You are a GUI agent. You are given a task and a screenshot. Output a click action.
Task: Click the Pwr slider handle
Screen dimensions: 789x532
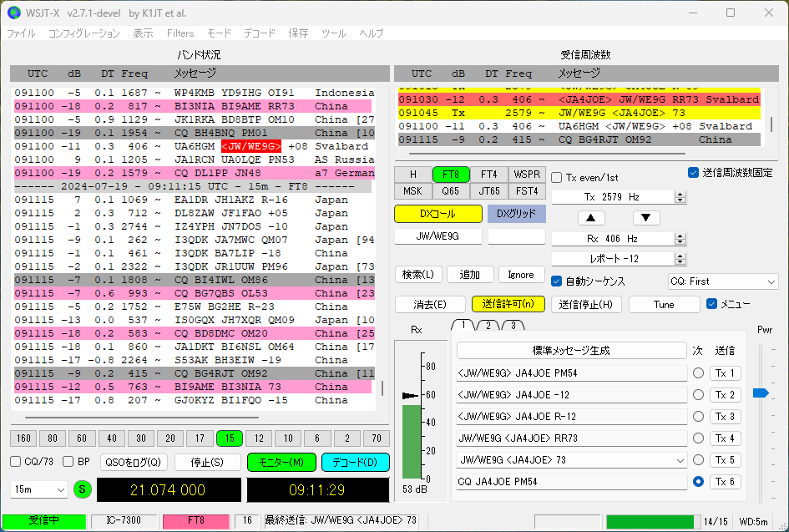(761, 393)
